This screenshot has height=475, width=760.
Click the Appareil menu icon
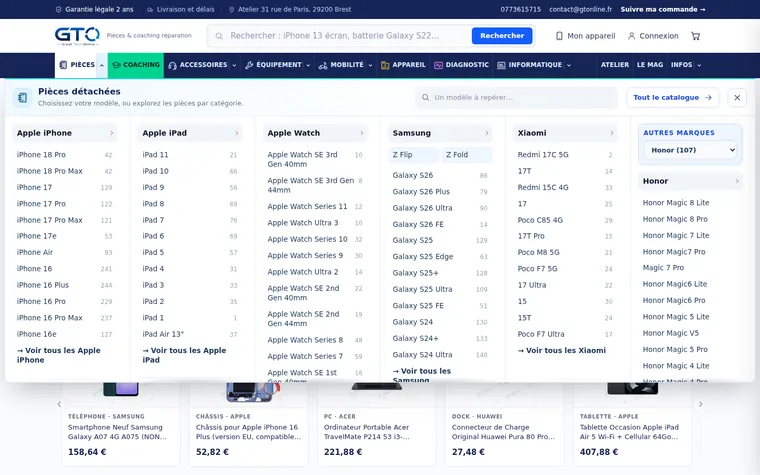[385, 65]
